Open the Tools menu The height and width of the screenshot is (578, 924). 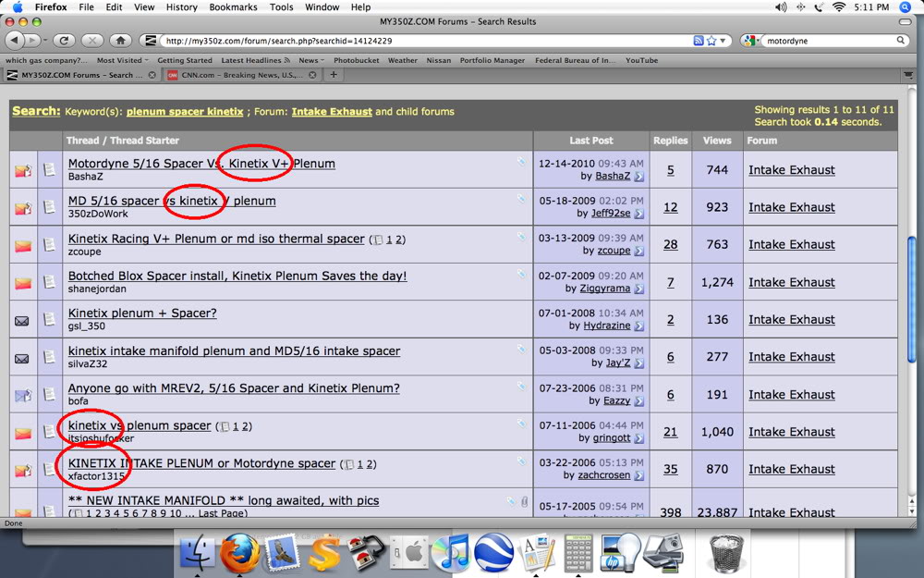click(x=281, y=7)
